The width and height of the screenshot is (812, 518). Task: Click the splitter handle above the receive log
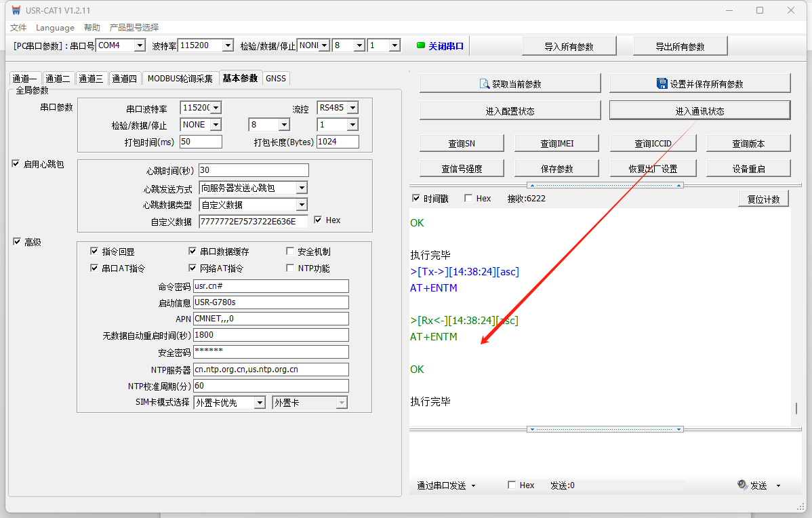(605, 185)
